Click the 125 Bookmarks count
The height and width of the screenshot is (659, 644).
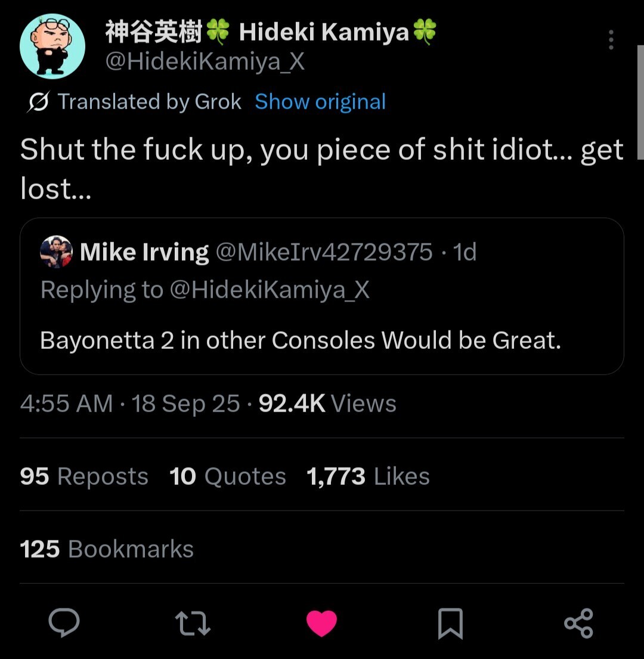click(107, 549)
